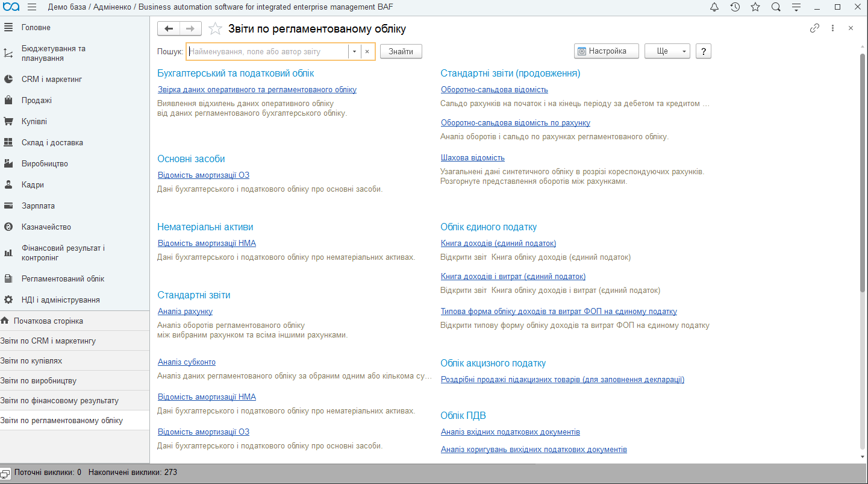Click the Виробництво factory icon
The width and height of the screenshot is (868, 484).
pos(8,163)
